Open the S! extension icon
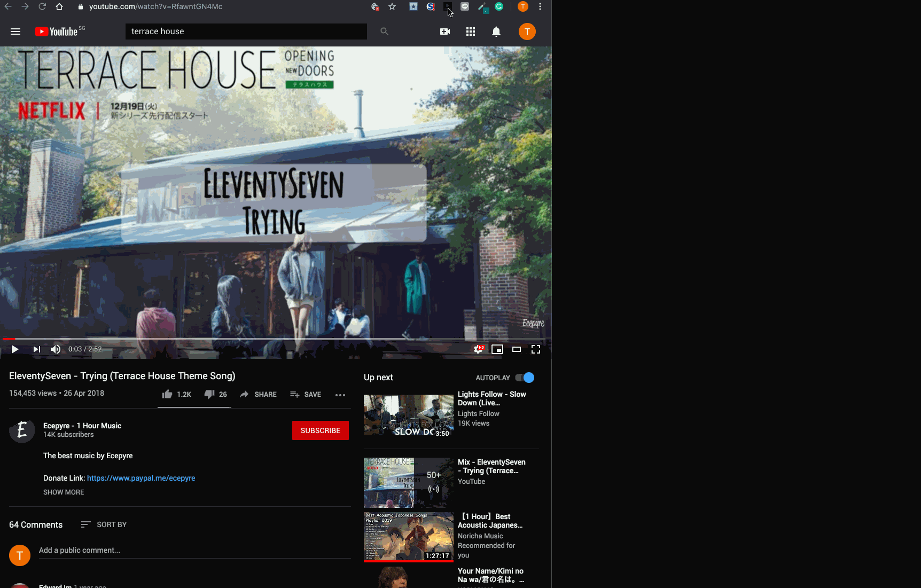This screenshot has width=921, height=588. [431, 6]
